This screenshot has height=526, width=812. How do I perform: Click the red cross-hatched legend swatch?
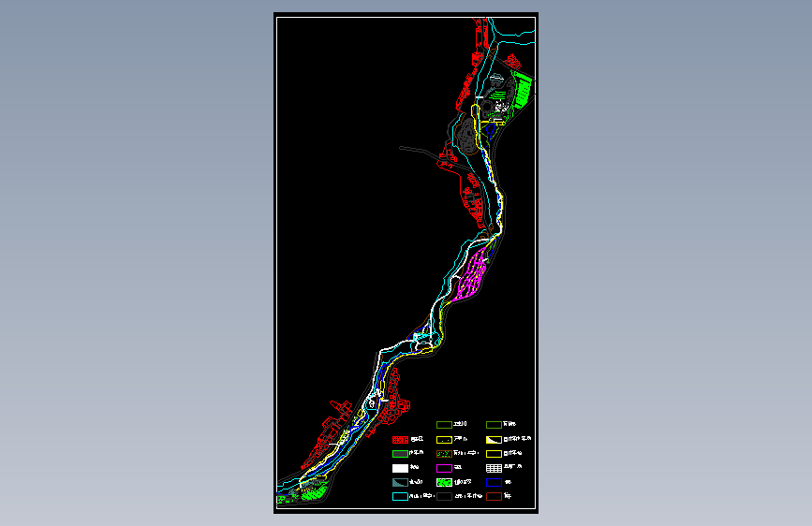click(x=400, y=440)
